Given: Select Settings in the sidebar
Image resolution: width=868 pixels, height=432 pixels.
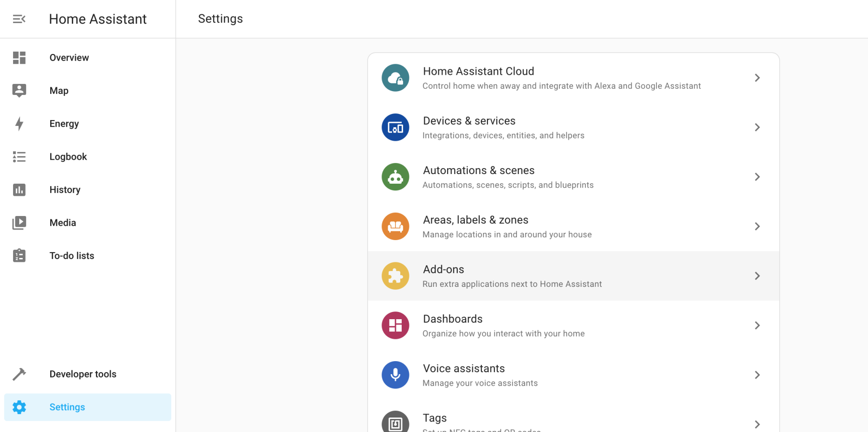Looking at the screenshot, I should click(x=88, y=407).
